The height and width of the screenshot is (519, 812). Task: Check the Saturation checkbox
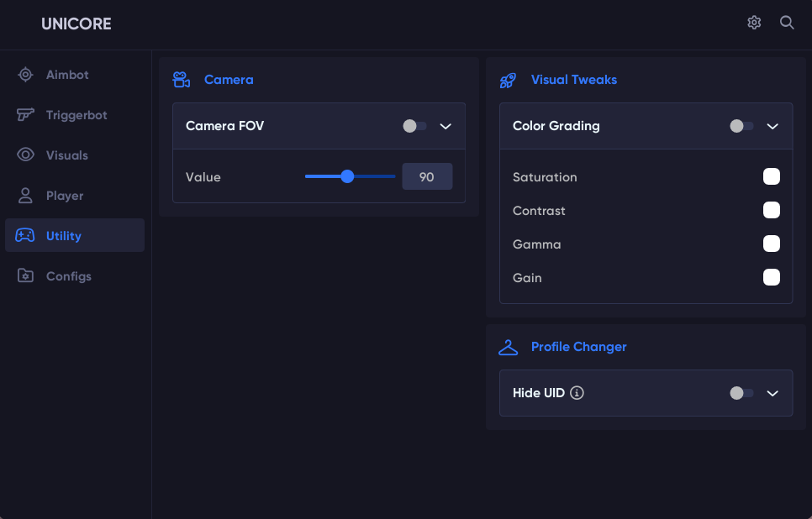coord(771,176)
